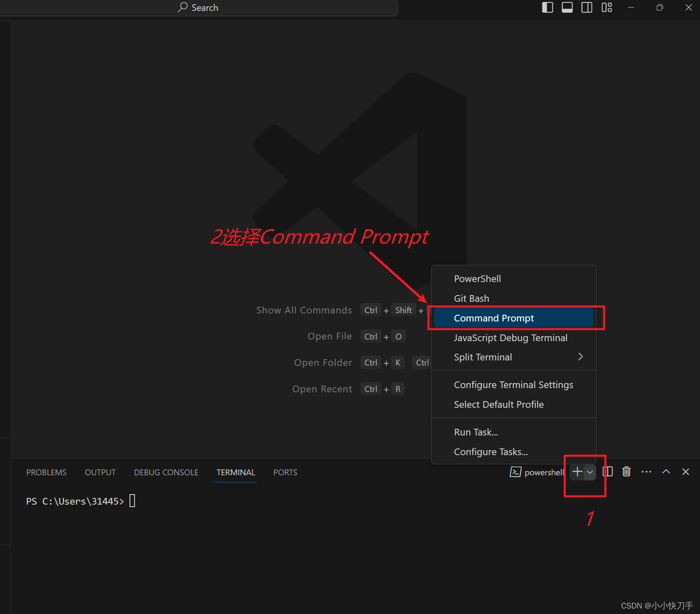Image resolution: width=700 pixels, height=614 pixels.
Task: Click the split terminal icon
Action: click(x=608, y=472)
